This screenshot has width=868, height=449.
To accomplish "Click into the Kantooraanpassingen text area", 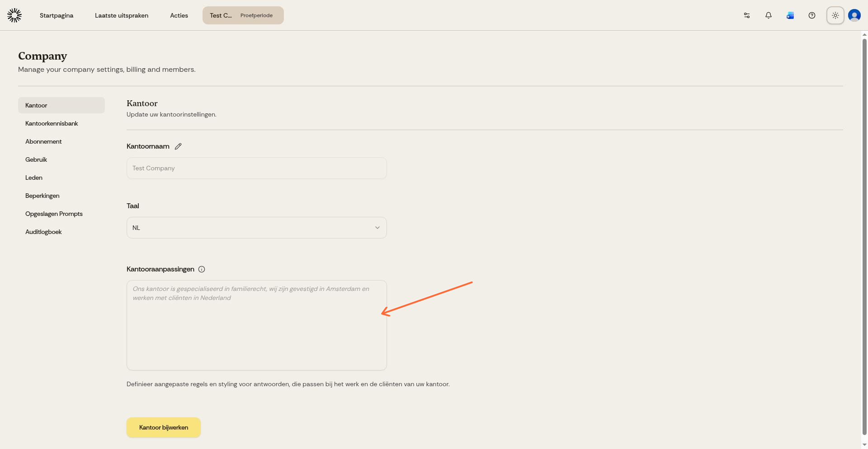I will coord(257,325).
